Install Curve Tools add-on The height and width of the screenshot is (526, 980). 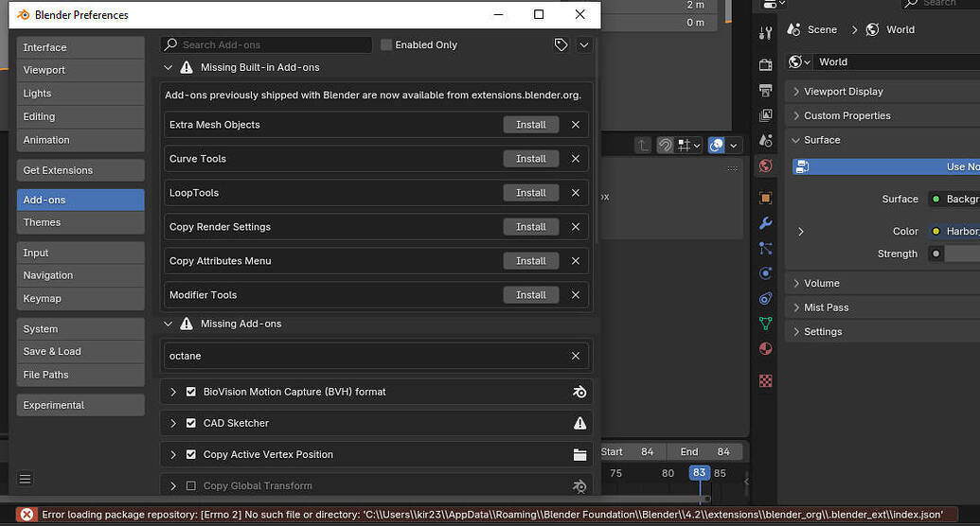530,159
